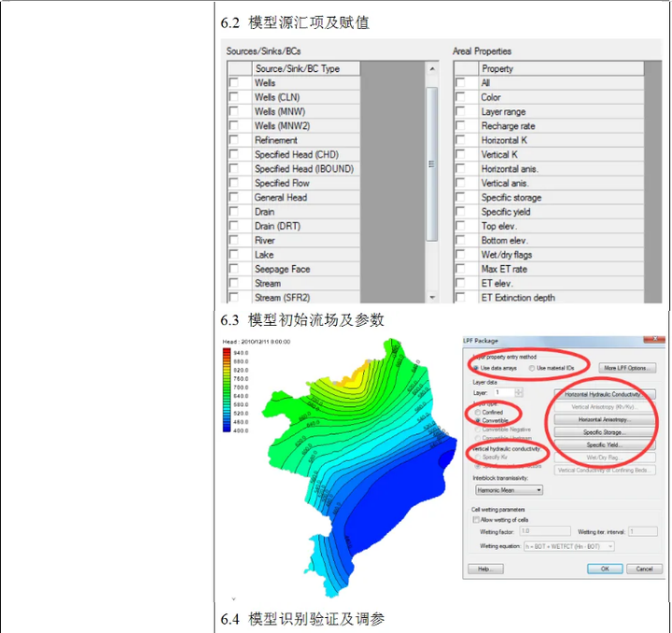Open Horizontal Hydraulic Conductivity array
This screenshot has height=633, width=672.
pyautogui.click(x=604, y=394)
